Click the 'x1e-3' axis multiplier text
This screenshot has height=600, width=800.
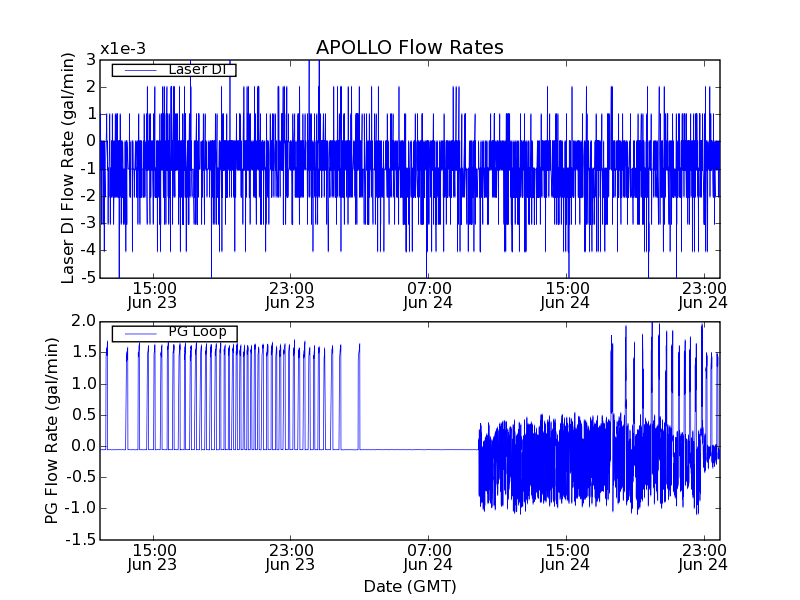click(123, 49)
